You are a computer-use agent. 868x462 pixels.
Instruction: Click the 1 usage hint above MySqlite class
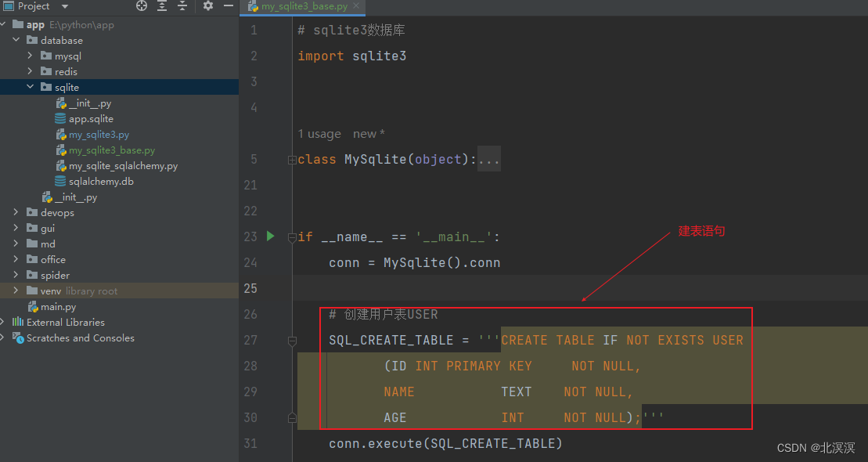click(319, 133)
